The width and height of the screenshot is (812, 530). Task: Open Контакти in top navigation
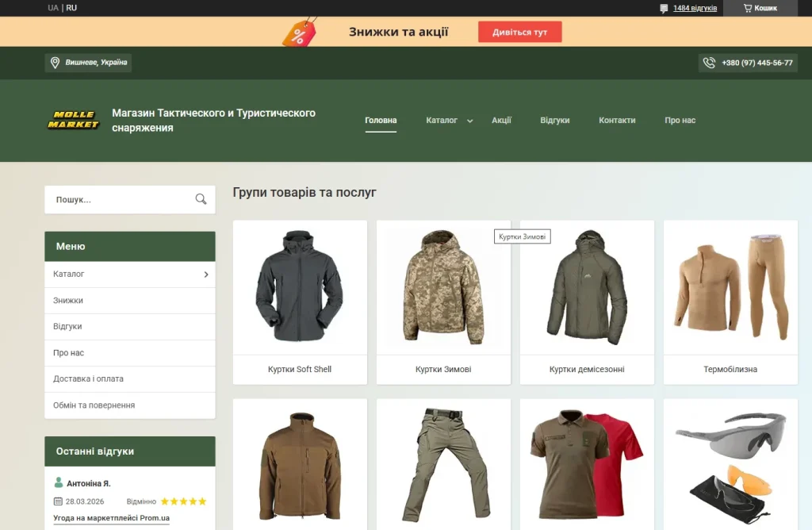pos(617,120)
